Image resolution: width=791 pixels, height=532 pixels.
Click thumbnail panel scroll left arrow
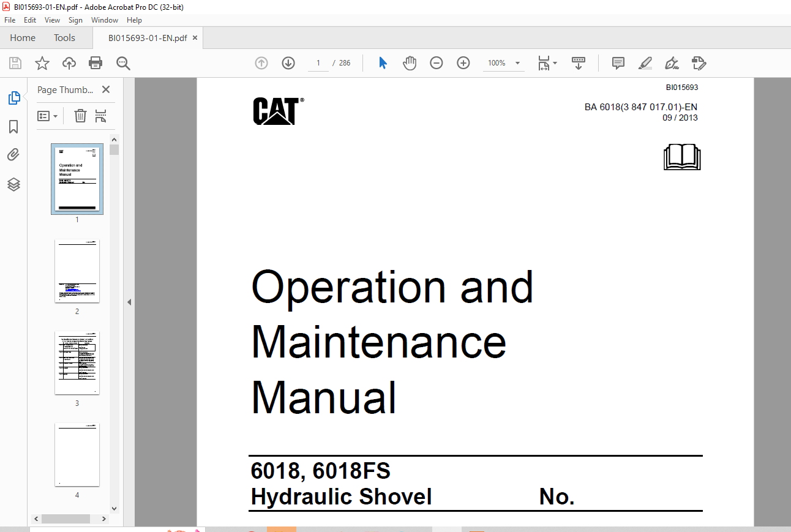coord(37,519)
